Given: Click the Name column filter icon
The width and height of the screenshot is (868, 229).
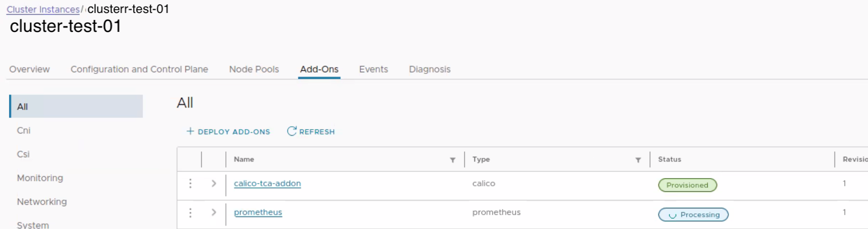Looking at the screenshot, I should click(x=453, y=160).
